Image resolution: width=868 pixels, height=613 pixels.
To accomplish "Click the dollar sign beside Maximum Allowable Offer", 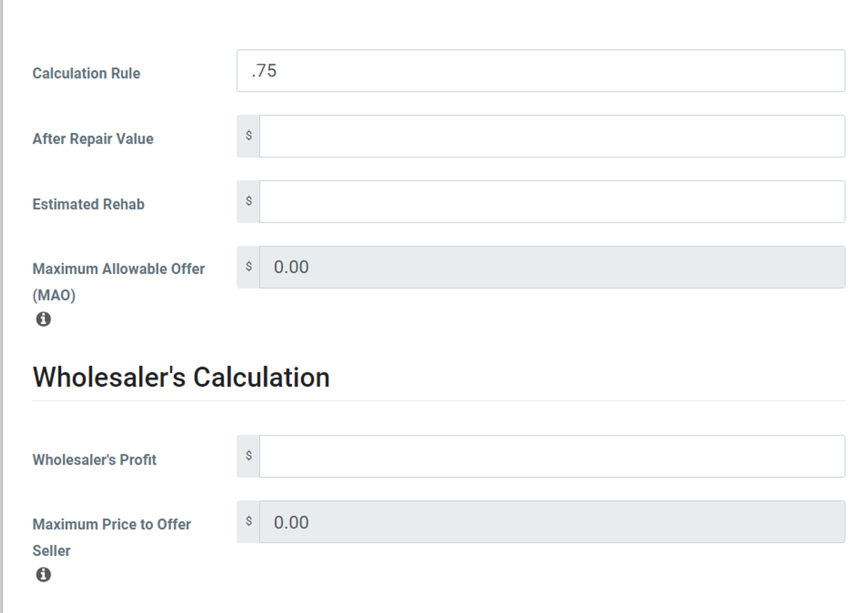I will point(249,267).
